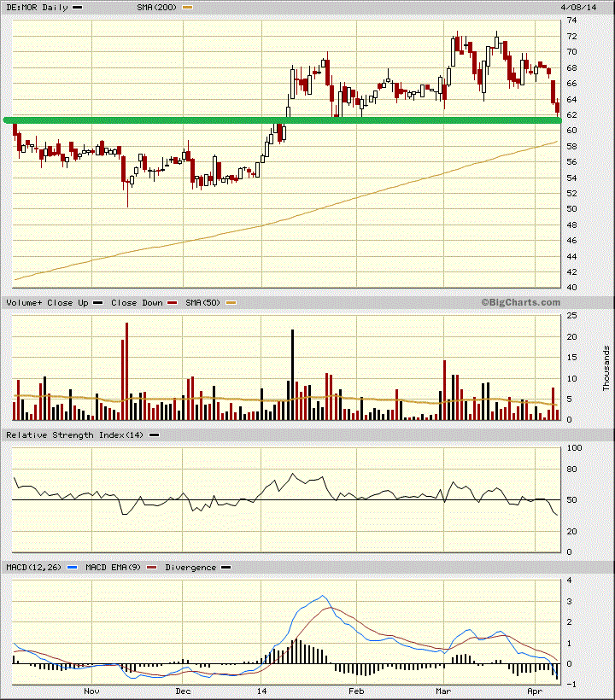Click the SMA(50) volume legend label
The image size is (615, 700).
tap(202, 303)
